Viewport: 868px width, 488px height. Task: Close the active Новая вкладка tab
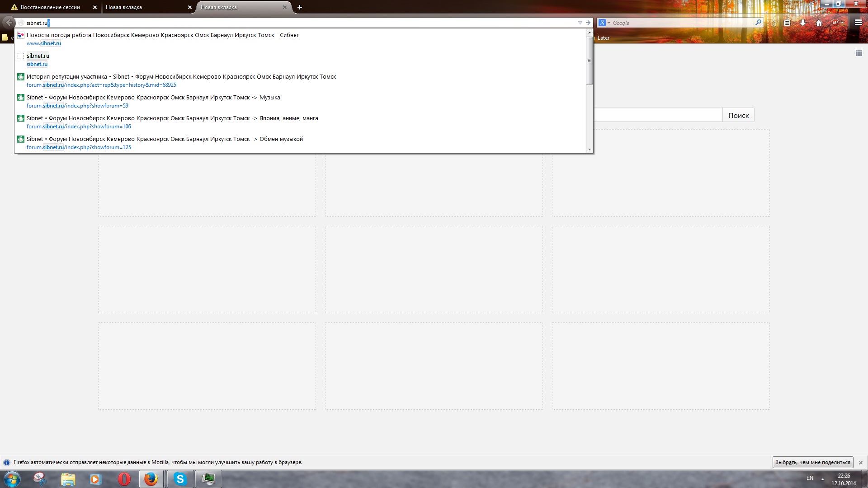(x=285, y=7)
